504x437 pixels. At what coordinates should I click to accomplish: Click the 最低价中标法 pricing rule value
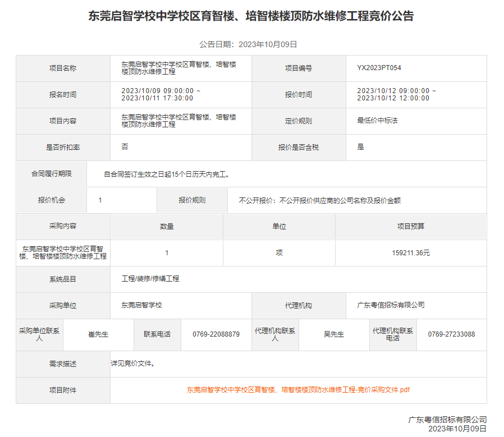pyautogui.click(x=377, y=121)
